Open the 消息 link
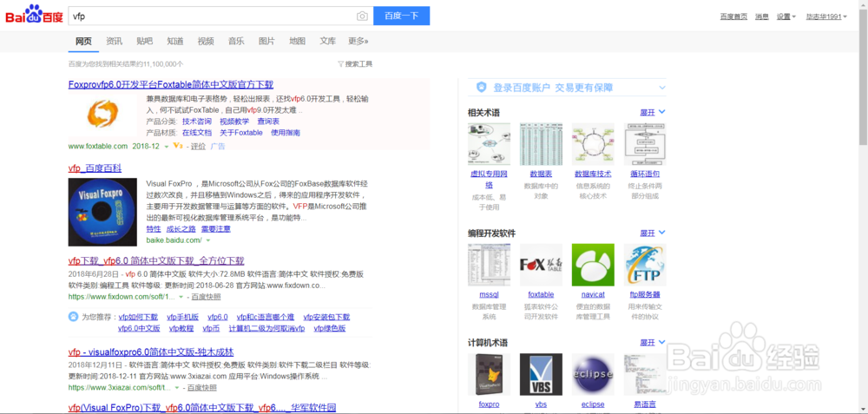Screen dimensions: 868x414 tap(762, 16)
